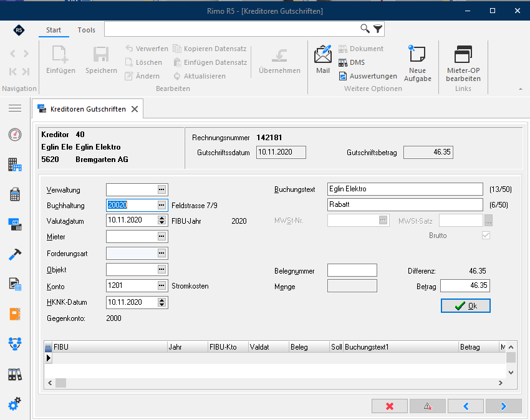The image size is (530, 420).
Task: Open Mieter-OP bearbeiten link
Action: (x=463, y=64)
